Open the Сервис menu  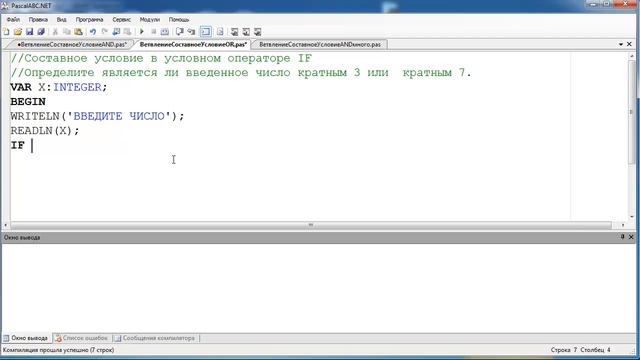point(122,19)
